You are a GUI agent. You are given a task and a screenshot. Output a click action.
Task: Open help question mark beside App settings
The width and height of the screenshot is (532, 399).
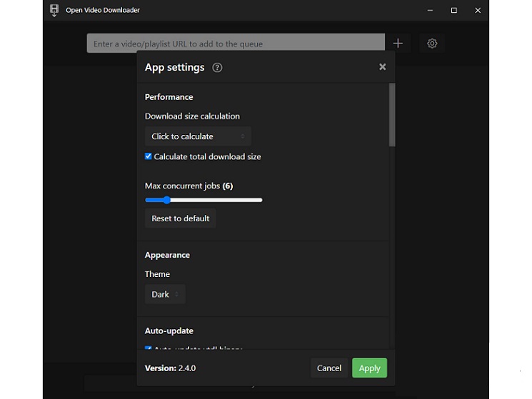(x=217, y=68)
